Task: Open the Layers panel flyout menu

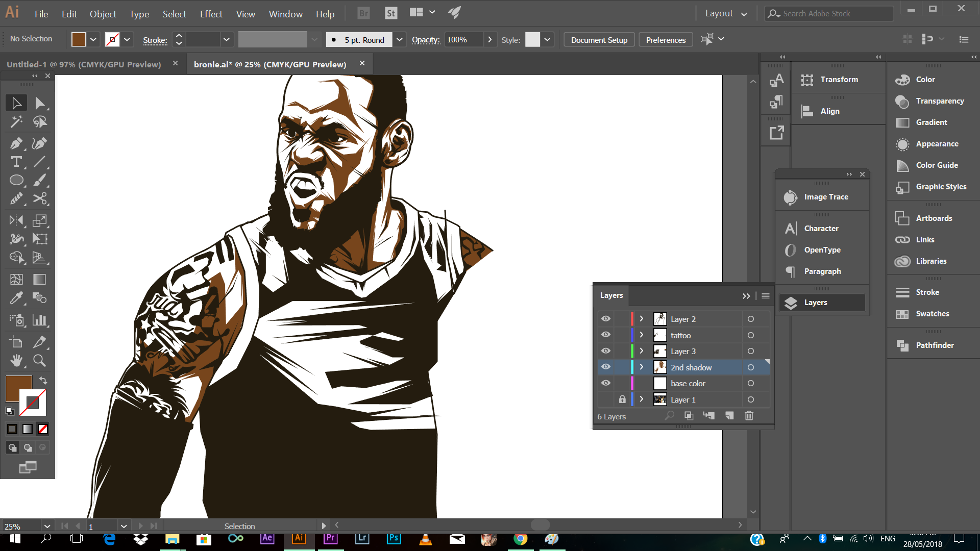Action: [766, 295]
